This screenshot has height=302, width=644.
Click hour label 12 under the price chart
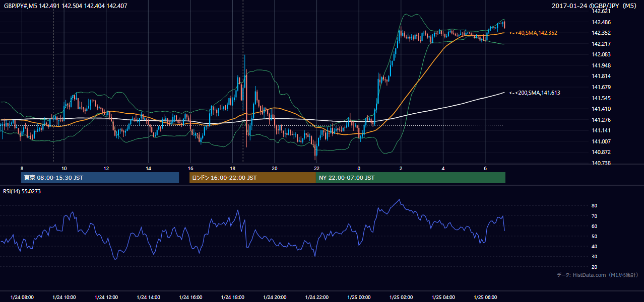pos(106,168)
